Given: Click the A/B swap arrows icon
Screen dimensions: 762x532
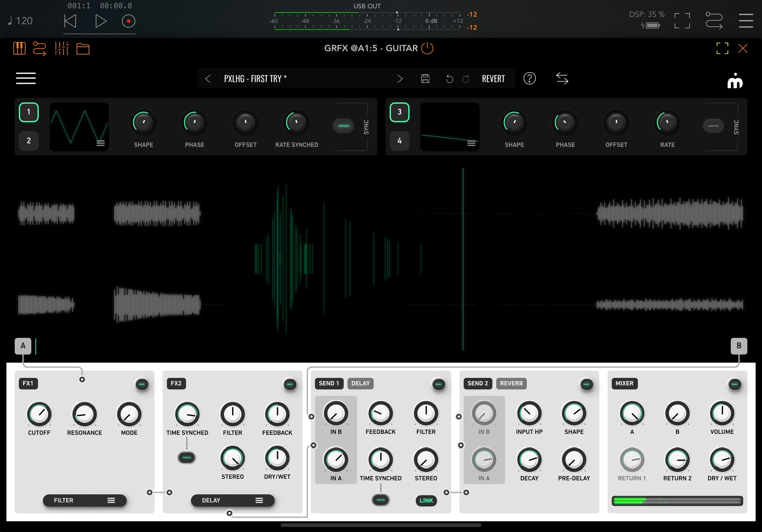Looking at the screenshot, I should point(562,78).
